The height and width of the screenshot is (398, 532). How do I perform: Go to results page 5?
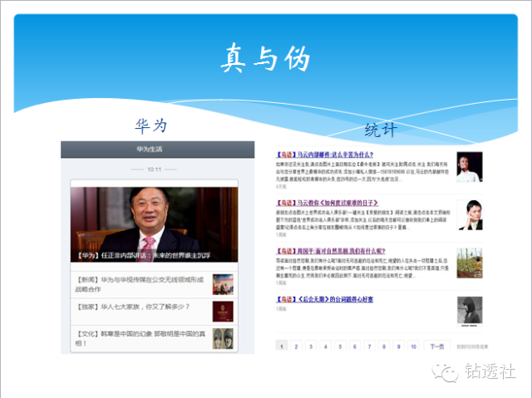[340, 346]
